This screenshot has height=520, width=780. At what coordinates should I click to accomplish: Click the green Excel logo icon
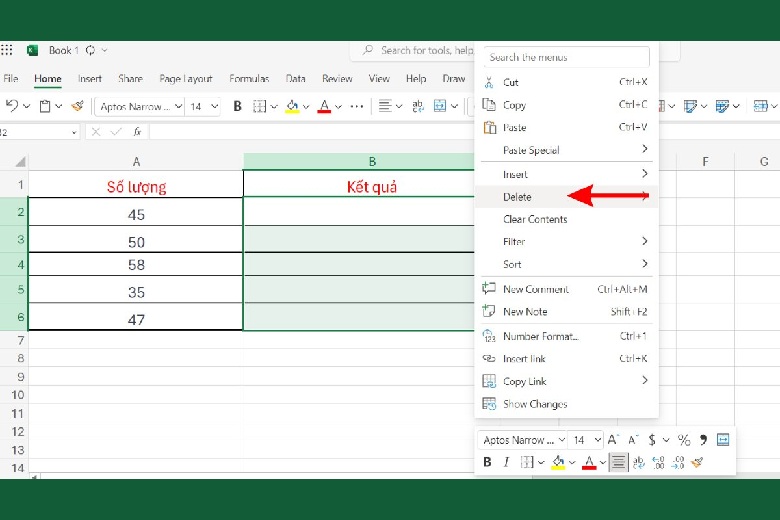[x=32, y=50]
